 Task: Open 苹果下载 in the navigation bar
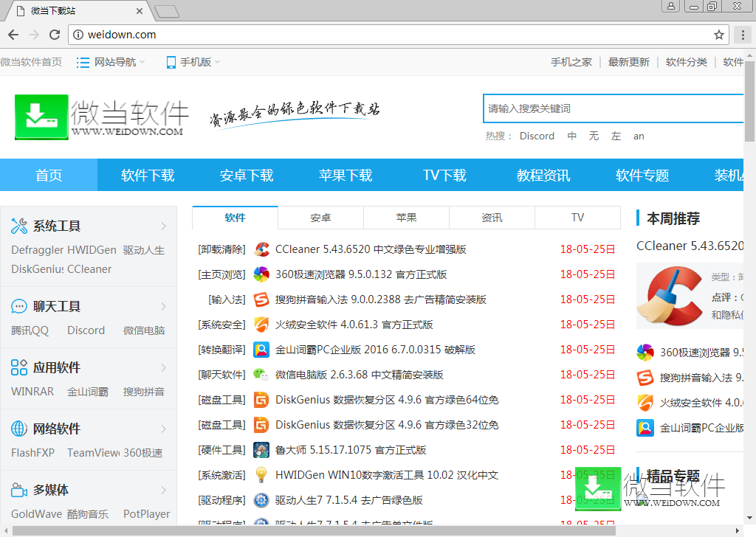346,175
